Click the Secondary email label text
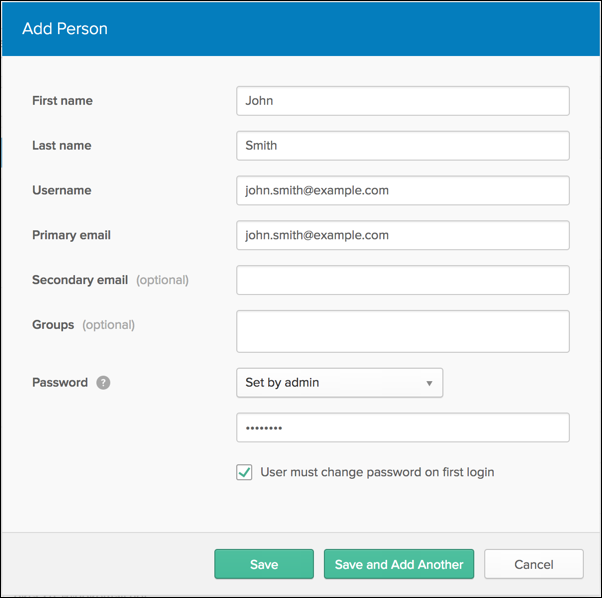Screen dimensions: 602x598 pos(80,280)
